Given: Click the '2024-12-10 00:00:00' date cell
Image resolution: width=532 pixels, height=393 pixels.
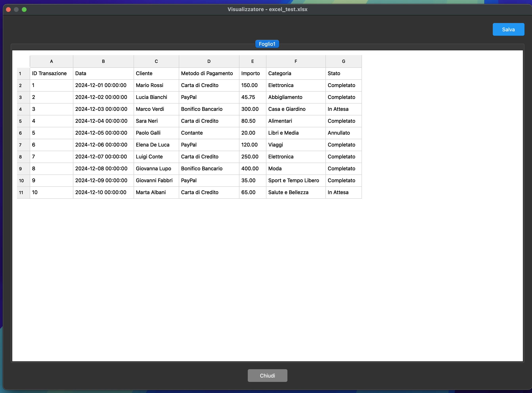Looking at the screenshot, I should point(103,192).
